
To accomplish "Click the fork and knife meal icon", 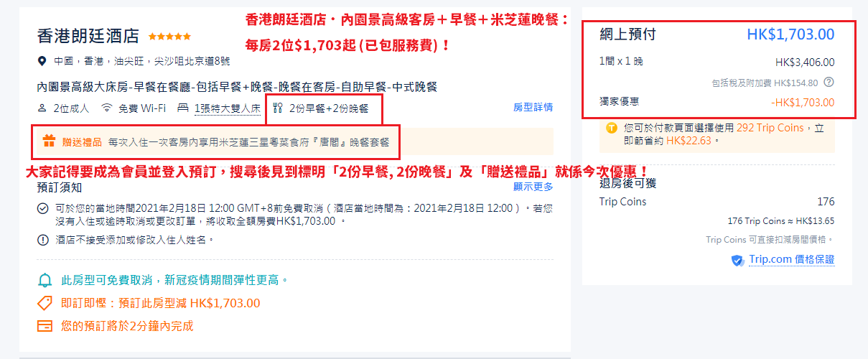I will click(x=279, y=108).
